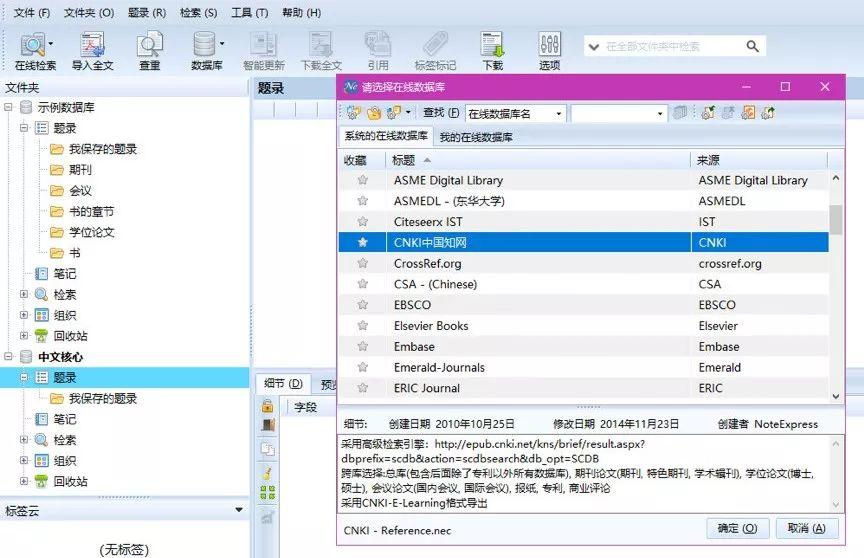Click the 在线检索 online search toolbar icon

33,45
